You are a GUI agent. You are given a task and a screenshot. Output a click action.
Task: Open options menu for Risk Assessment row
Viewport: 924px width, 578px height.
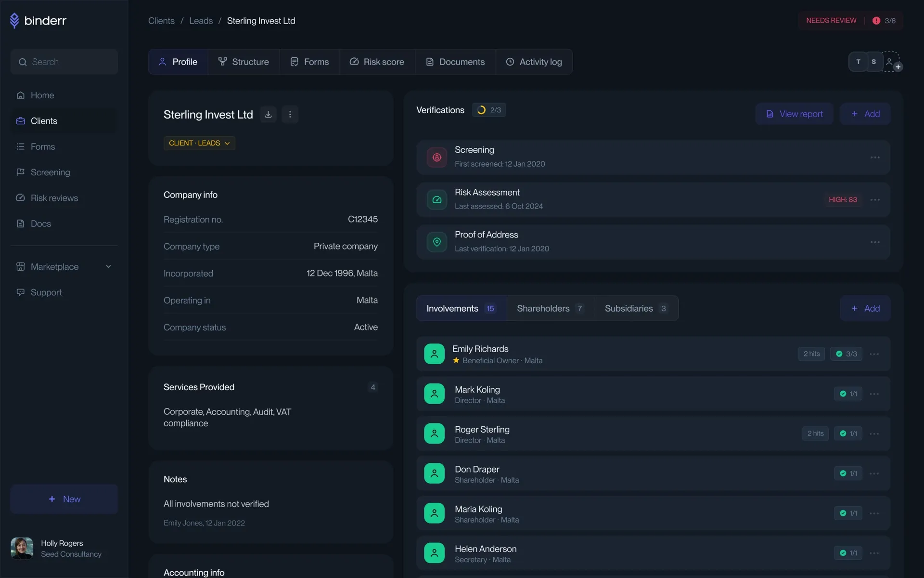[x=875, y=199]
